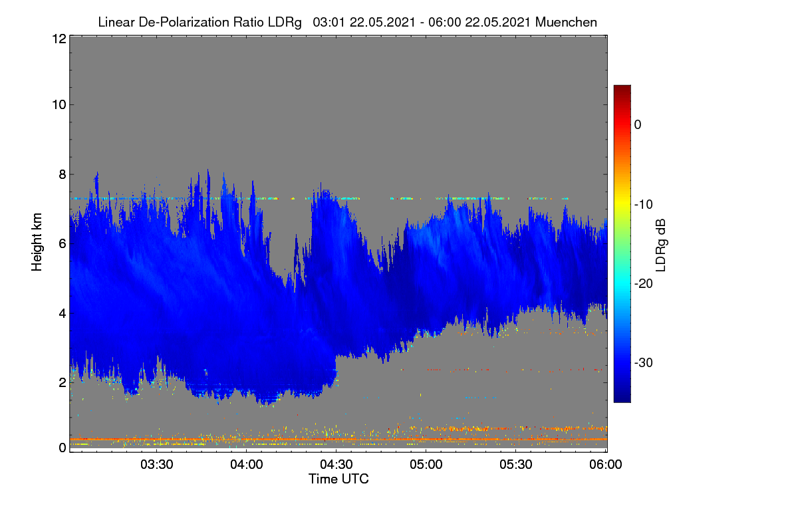
Task: Click the plot title 'Linear De-Polarization Ratio LDRg'
Action: point(199,22)
